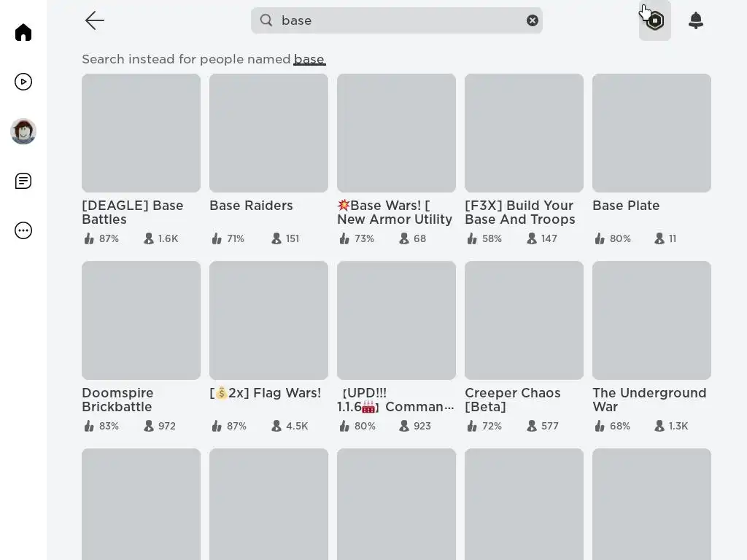
Task: Clear the search text field
Action: [x=533, y=20]
